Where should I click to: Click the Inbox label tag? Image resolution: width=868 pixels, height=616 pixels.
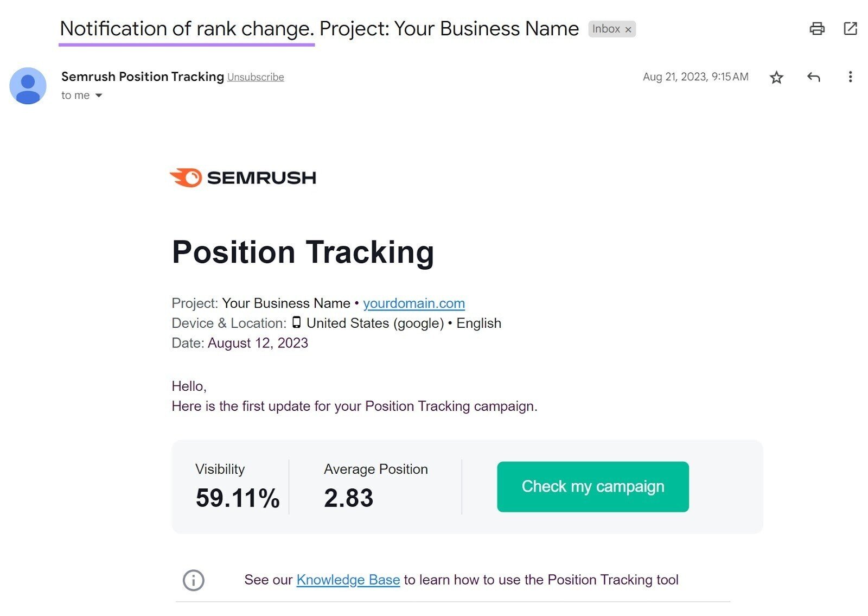606,29
